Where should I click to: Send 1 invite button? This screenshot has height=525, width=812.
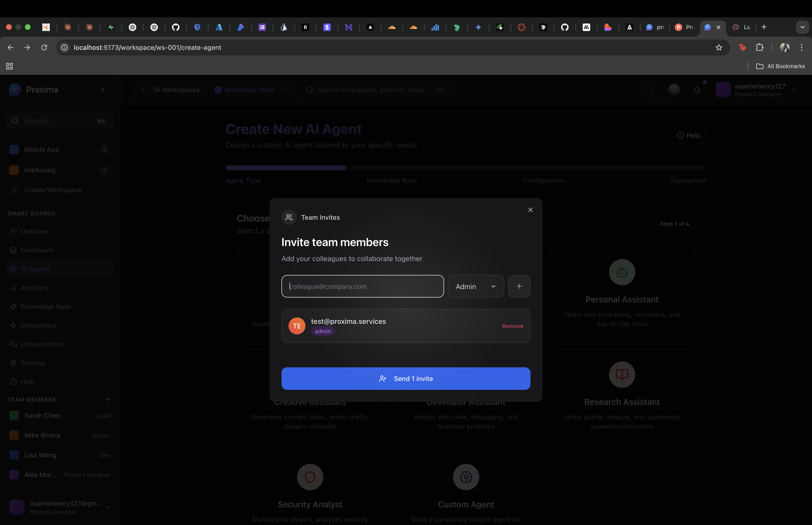406,378
